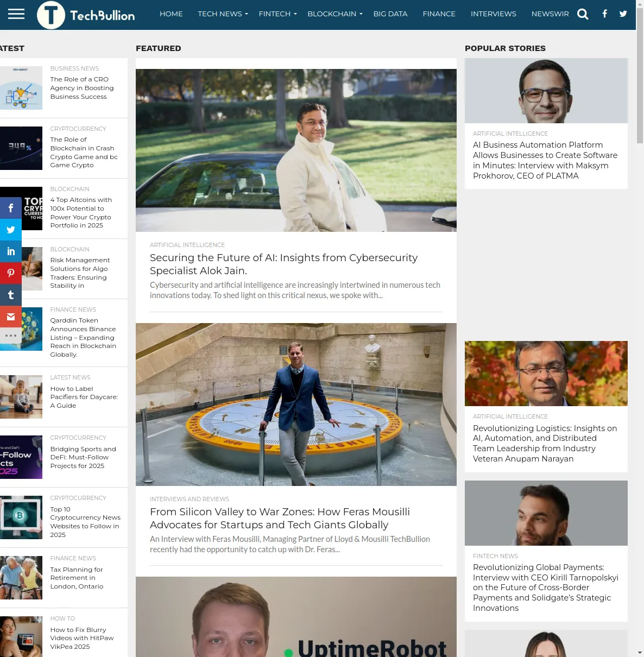Click the Alok Jain featured photo
The image size is (644, 657).
[x=296, y=150]
